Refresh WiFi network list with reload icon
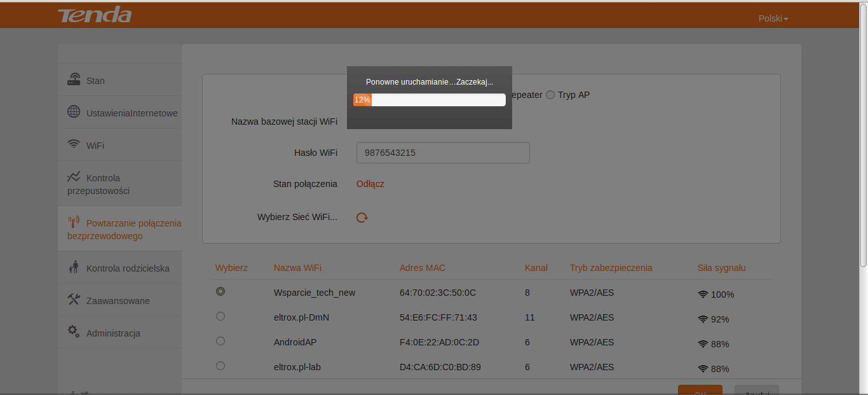 [362, 218]
